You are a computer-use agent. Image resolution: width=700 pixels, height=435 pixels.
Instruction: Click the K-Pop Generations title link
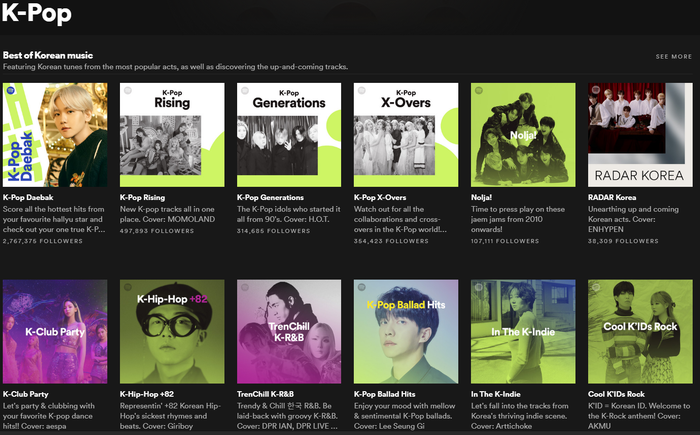point(270,197)
